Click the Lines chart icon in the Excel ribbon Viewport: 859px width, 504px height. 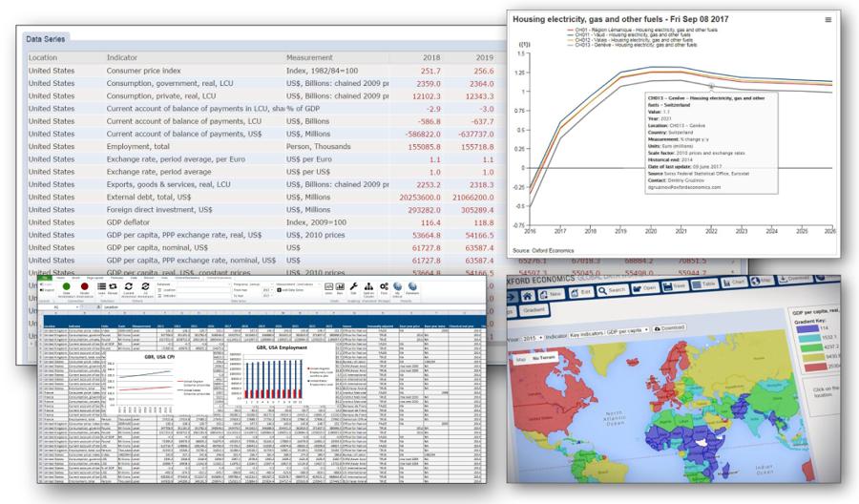pos(328,286)
